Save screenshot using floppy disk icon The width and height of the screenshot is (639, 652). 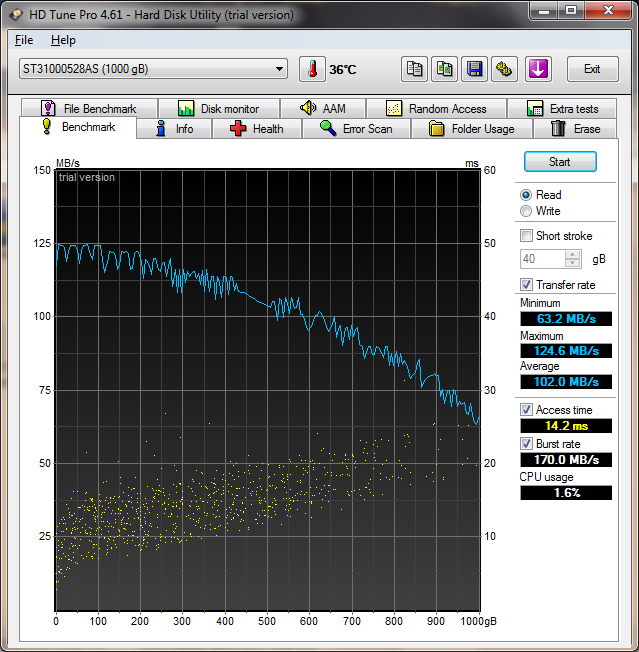pyautogui.click(x=475, y=69)
